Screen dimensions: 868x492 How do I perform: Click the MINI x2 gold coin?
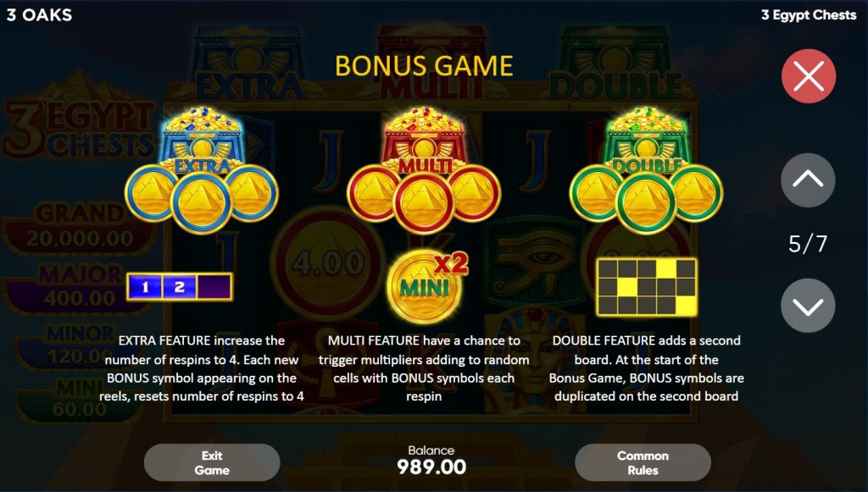click(427, 287)
